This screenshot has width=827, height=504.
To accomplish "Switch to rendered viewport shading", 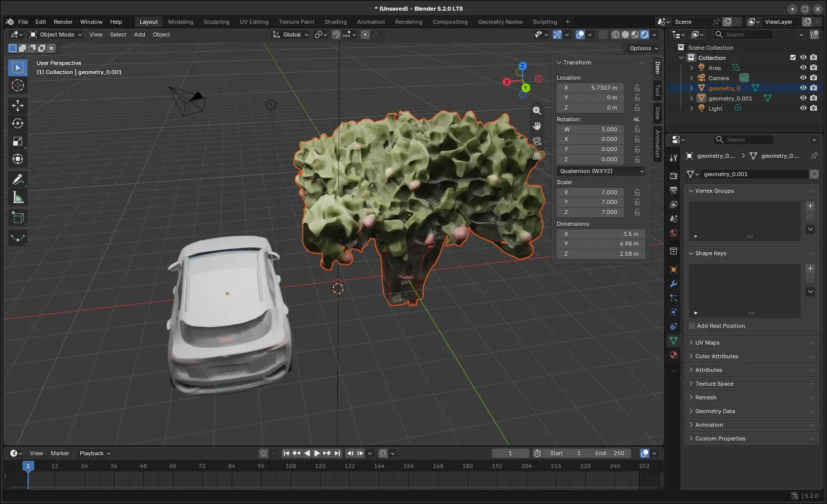I will (x=645, y=35).
